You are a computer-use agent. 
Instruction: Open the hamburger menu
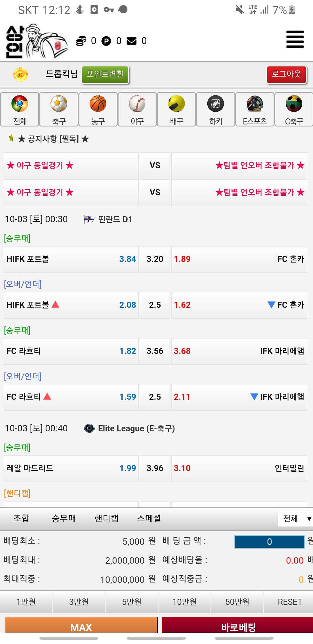click(x=295, y=39)
